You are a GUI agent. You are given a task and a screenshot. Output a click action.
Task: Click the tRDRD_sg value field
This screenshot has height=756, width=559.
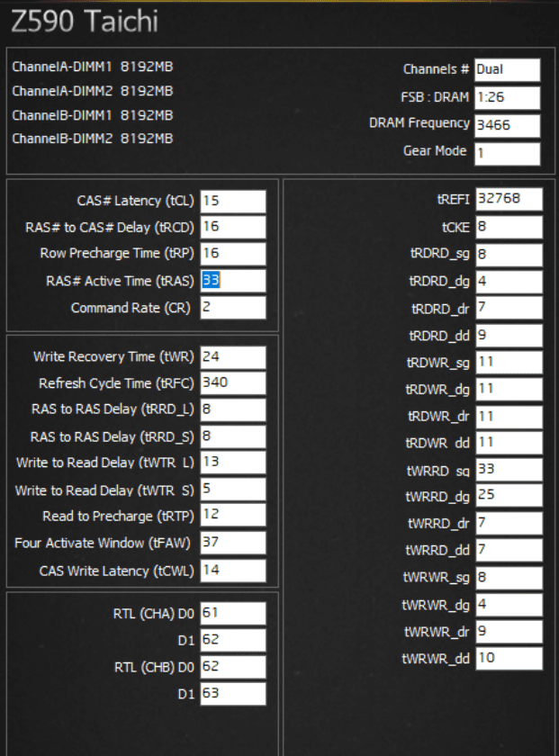(x=509, y=255)
